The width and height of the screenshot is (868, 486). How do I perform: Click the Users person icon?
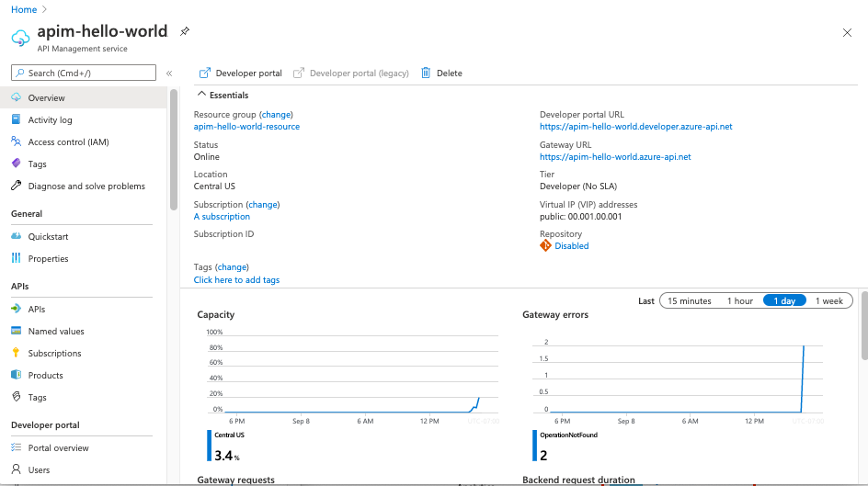coord(16,469)
